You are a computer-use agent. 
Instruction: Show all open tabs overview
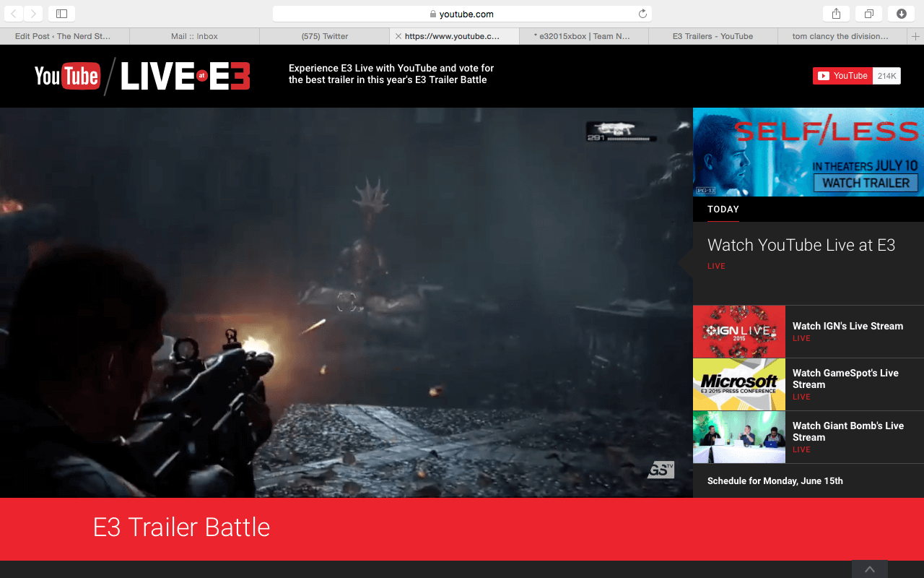[x=868, y=13]
